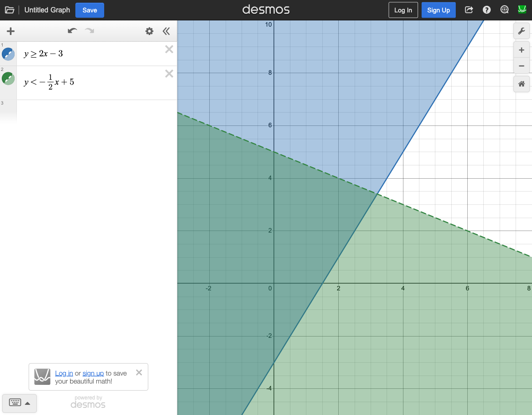
Task: Click the Sign Up button
Action: 438,10
